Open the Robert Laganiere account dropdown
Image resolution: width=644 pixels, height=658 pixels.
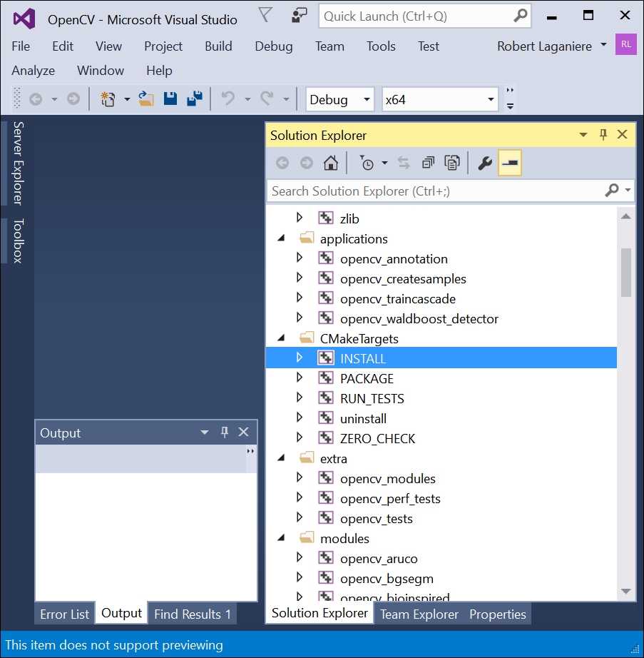[604, 44]
